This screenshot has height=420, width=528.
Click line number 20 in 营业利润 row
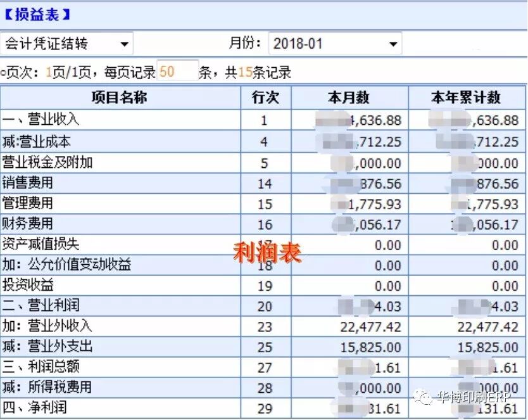[265, 307]
